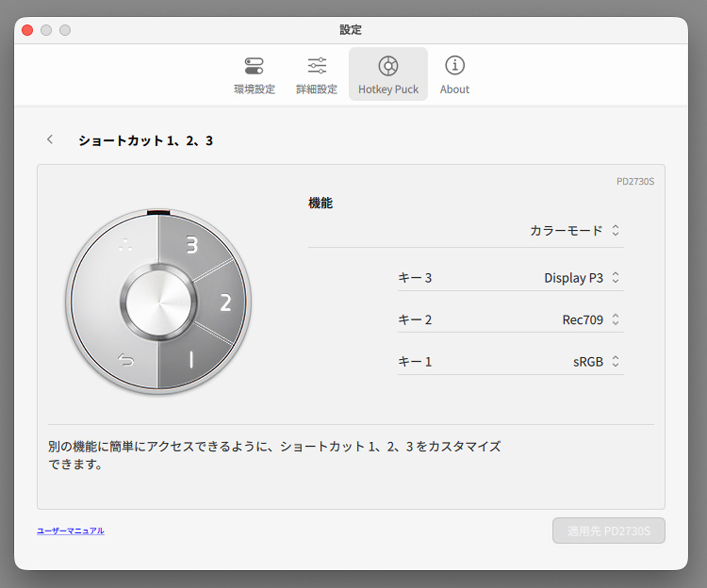
Task: Click the center dial of the puck
Action: [159, 303]
